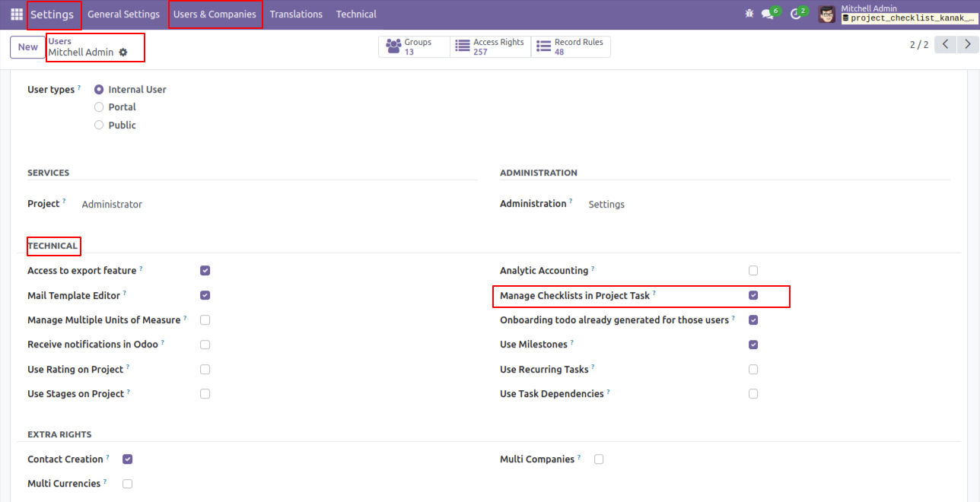Click the New button
Image resolution: width=980 pixels, height=502 pixels.
28,47
